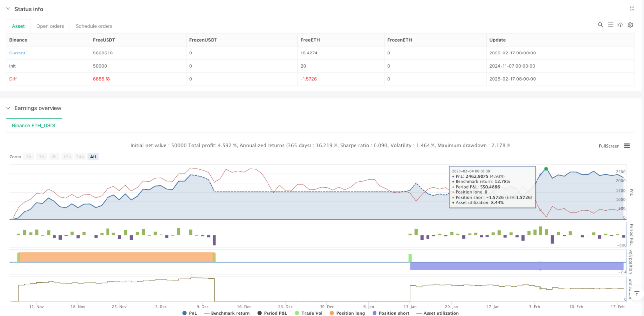
Task: Open the chart hamburger menu icon
Action: [627, 146]
